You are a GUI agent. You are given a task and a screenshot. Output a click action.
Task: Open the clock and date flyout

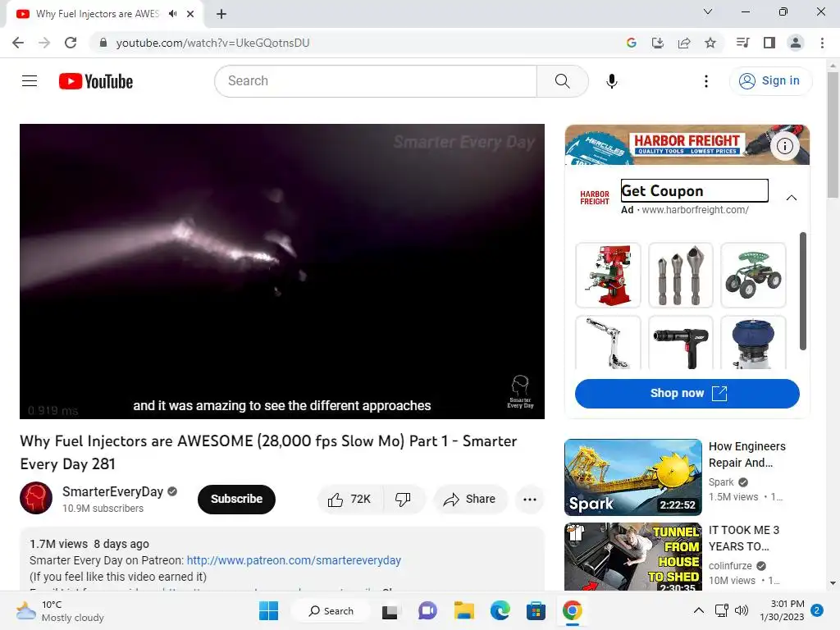click(x=782, y=610)
